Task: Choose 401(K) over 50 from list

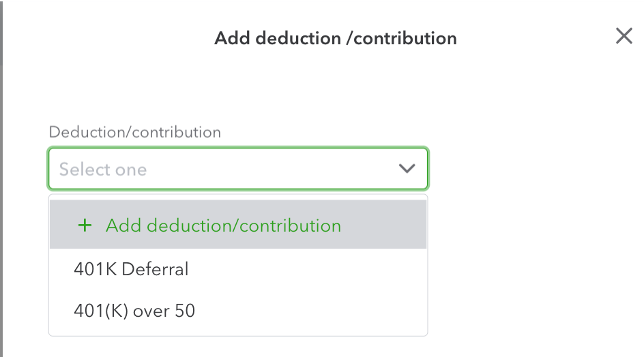Action: [134, 311]
